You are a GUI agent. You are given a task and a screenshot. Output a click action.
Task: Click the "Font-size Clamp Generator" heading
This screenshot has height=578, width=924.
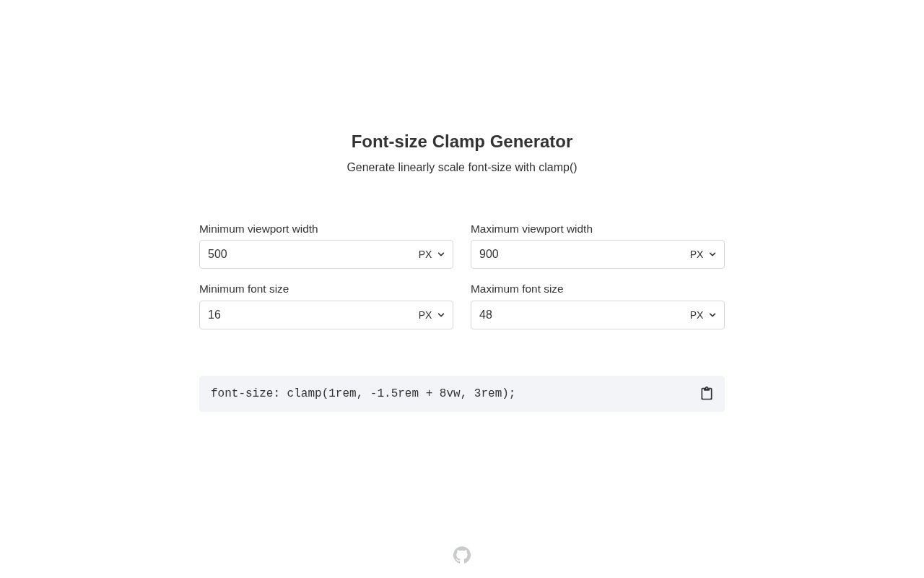[462, 142]
